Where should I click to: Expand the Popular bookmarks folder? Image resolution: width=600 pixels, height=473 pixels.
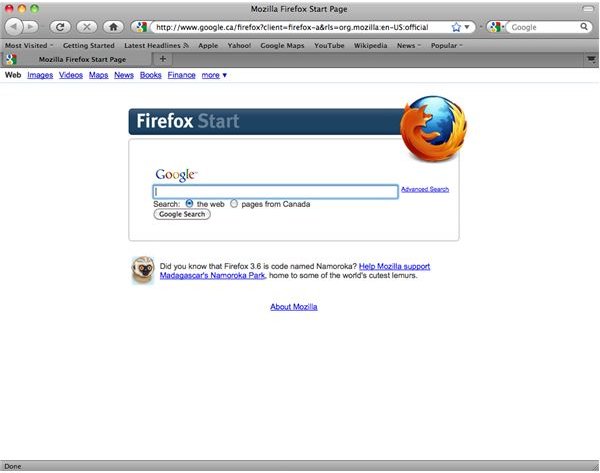click(447, 45)
